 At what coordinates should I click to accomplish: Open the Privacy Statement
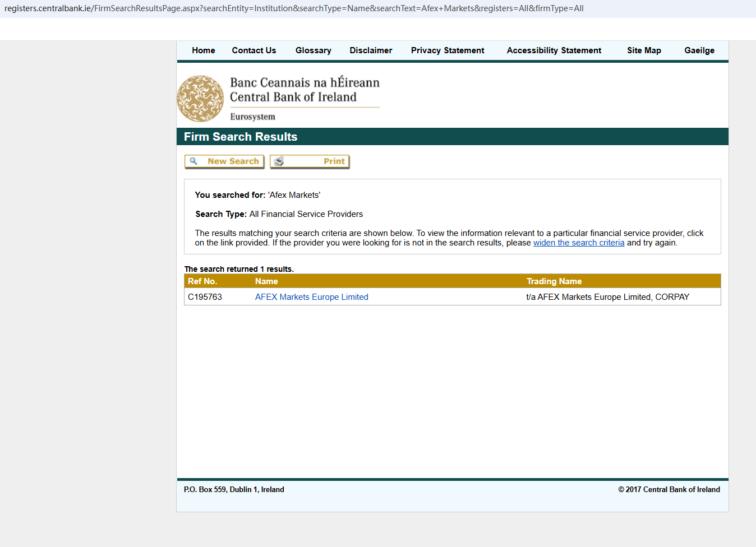click(447, 50)
